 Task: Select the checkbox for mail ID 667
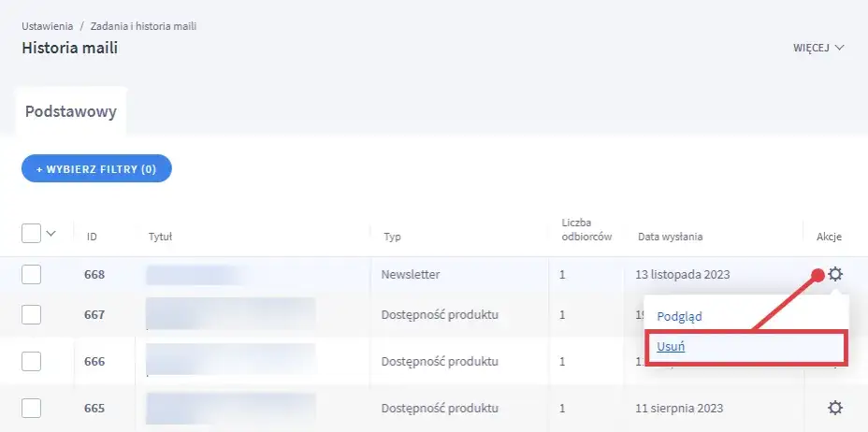coord(31,314)
